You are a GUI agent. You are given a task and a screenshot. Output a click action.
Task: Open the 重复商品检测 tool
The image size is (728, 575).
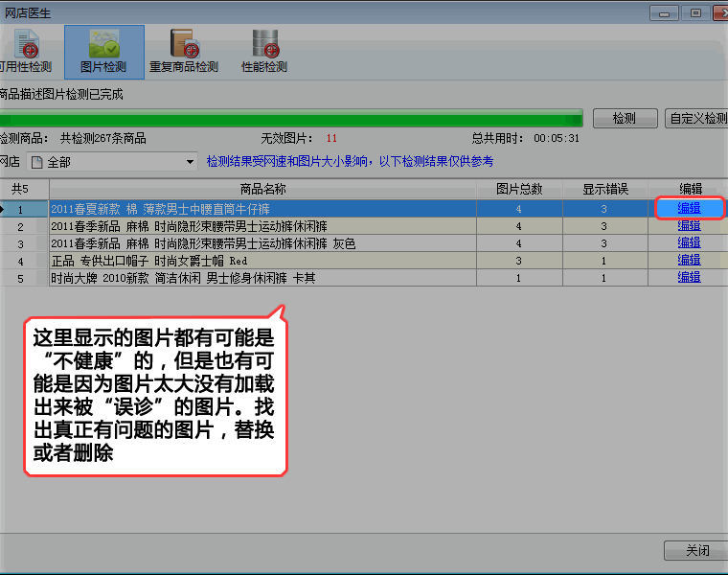pyautogui.click(x=184, y=52)
